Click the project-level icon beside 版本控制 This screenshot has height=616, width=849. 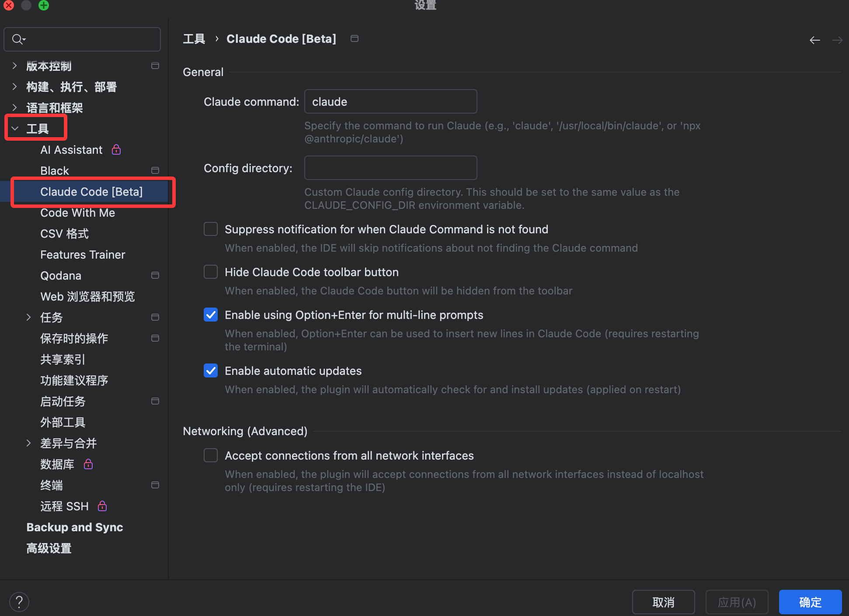click(x=155, y=66)
